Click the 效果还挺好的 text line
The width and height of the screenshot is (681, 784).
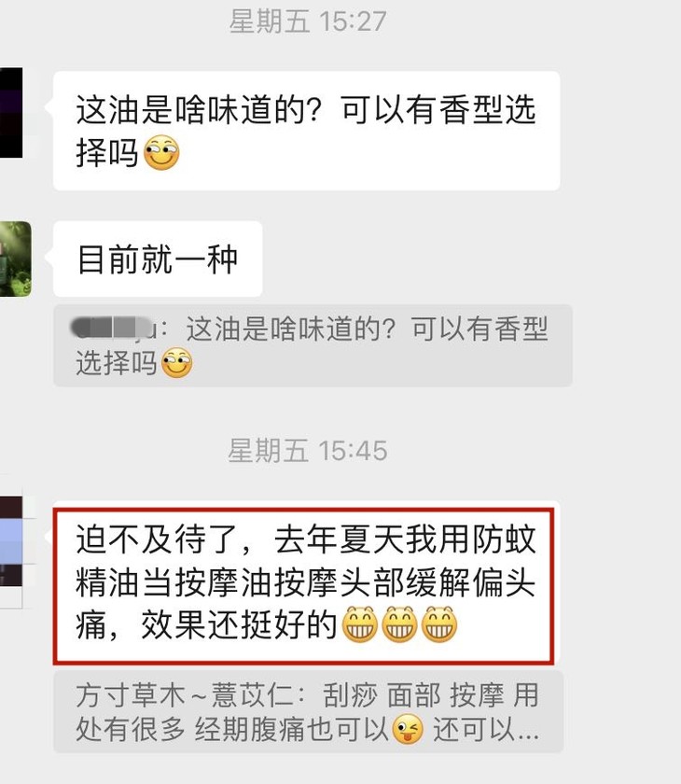(x=239, y=624)
